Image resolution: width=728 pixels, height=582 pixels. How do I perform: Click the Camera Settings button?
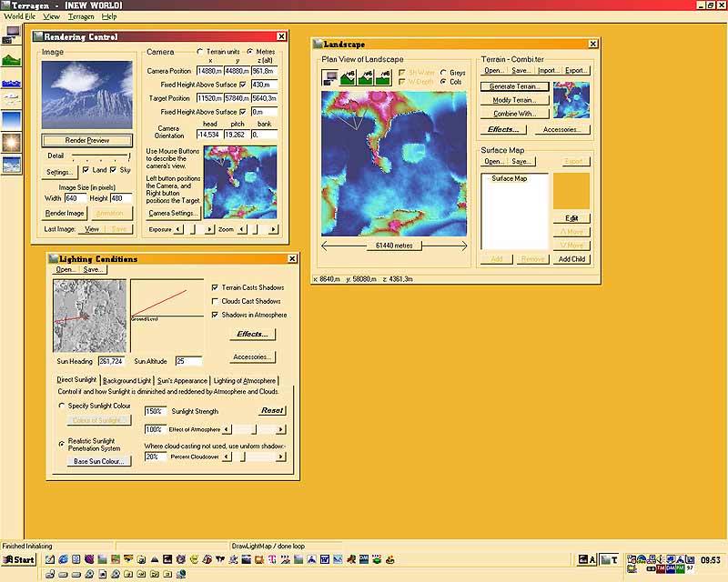coord(173,213)
